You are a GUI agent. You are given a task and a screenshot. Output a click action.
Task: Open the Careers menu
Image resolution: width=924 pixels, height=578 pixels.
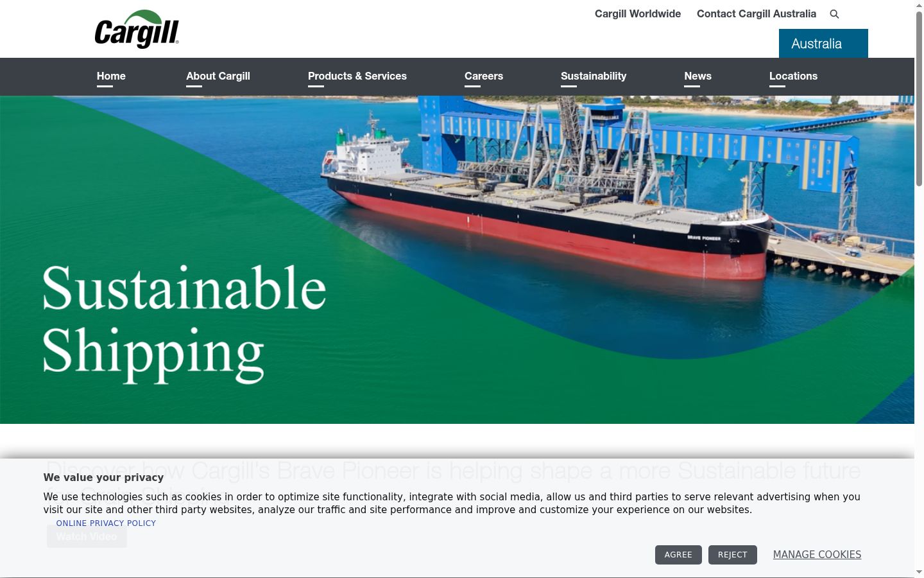coord(484,76)
